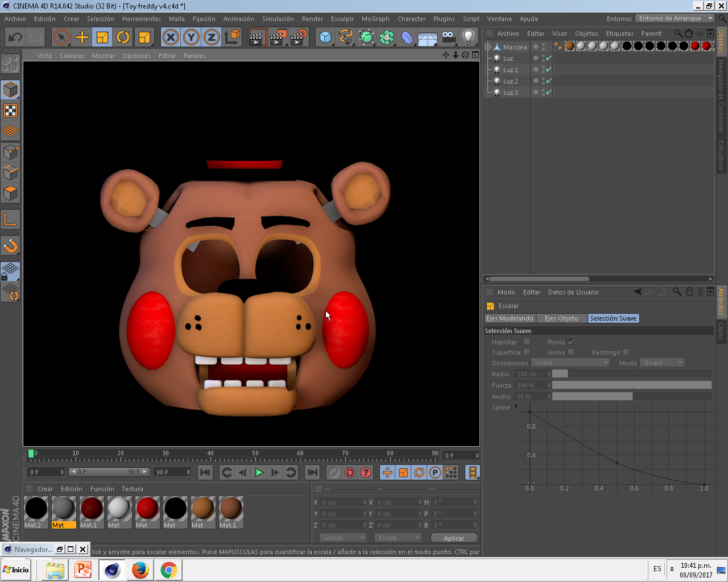Select the Scale tool

pos(102,38)
